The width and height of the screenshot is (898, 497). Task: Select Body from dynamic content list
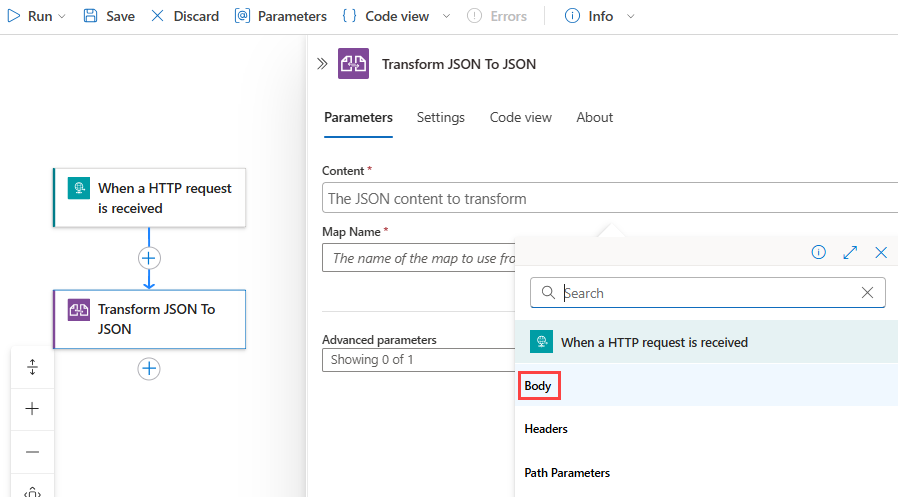538,385
